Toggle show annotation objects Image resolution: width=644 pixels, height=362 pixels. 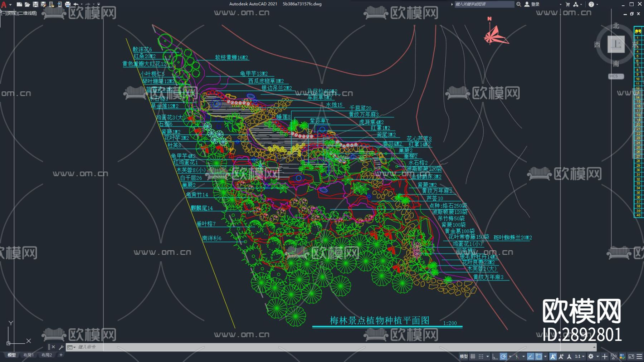553,356
